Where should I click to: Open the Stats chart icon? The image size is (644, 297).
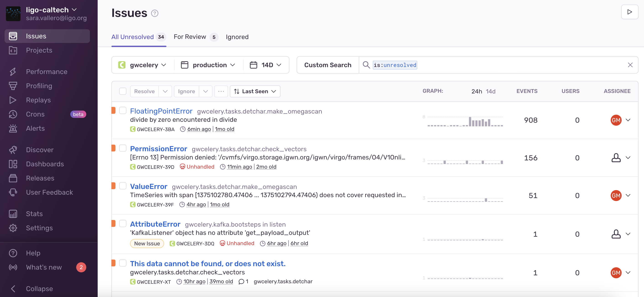(x=13, y=214)
